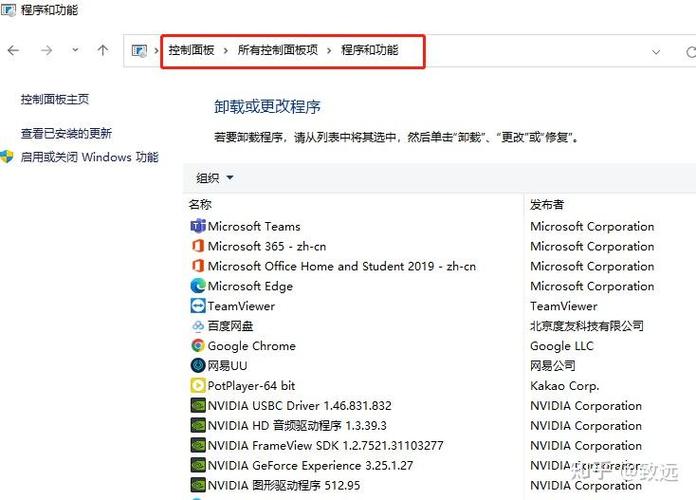Image resolution: width=696 pixels, height=500 pixels.
Task: Click the 程序和功能 window title icon
Action: pyautogui.click(x=8, y=10)
